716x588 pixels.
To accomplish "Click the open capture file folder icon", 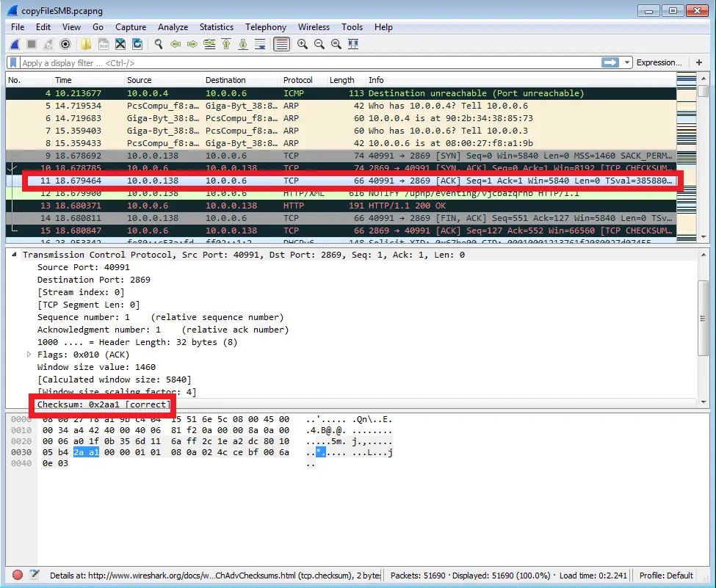I will 86,44.
